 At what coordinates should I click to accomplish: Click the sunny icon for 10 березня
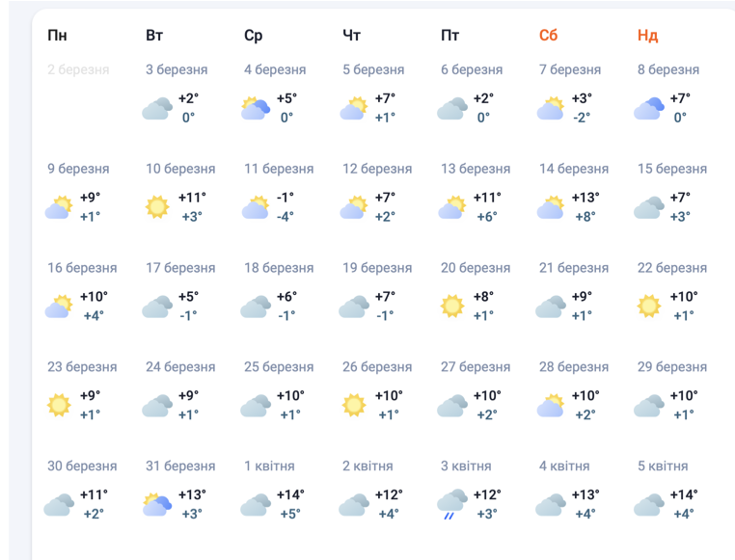point(157,207)
